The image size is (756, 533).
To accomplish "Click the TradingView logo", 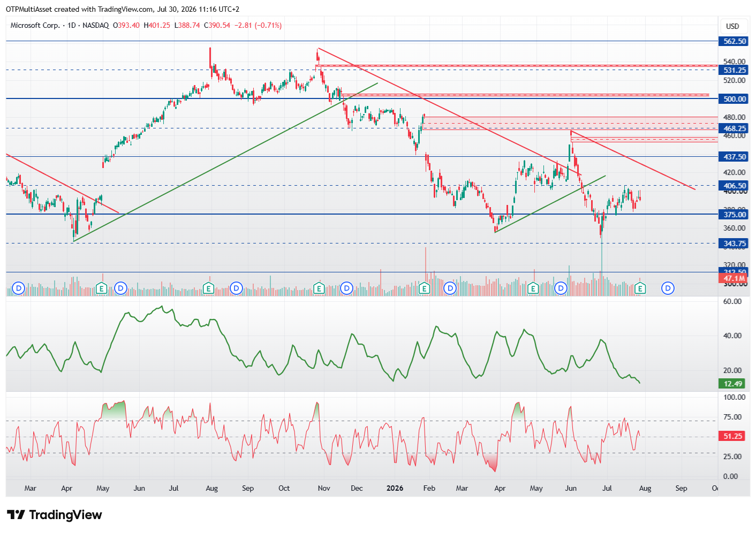I will [55, 515].
